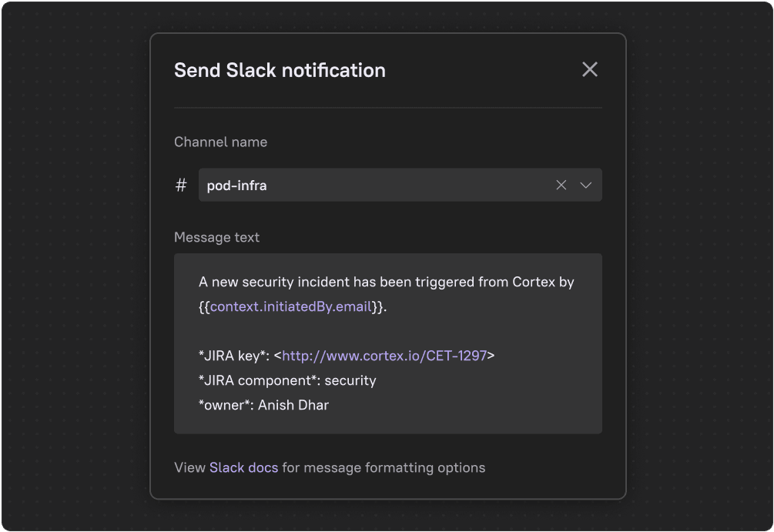Open the Slack docs link

244,467
